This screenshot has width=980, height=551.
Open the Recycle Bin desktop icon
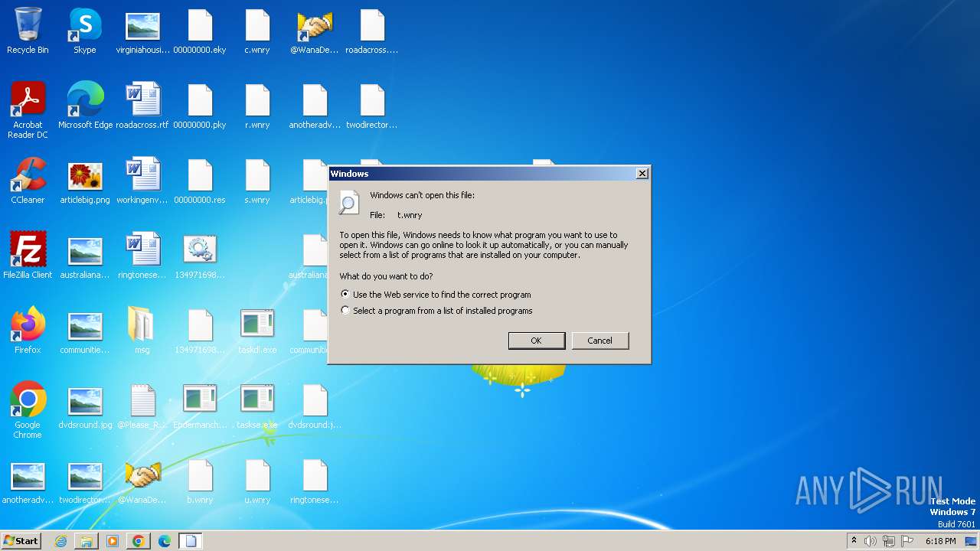(x=28, y=31)
